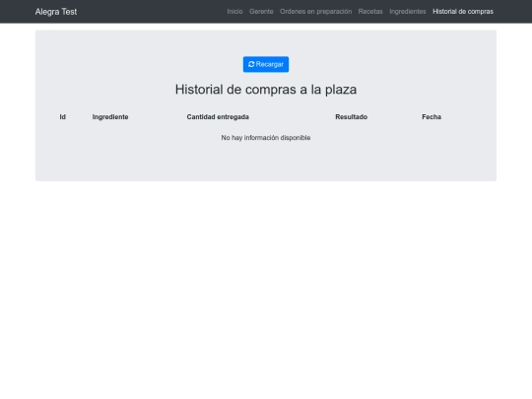Viewport: 532px width, 399px height.
Task: Click the 'No hay información disponible' message
Action: (266, 138)
